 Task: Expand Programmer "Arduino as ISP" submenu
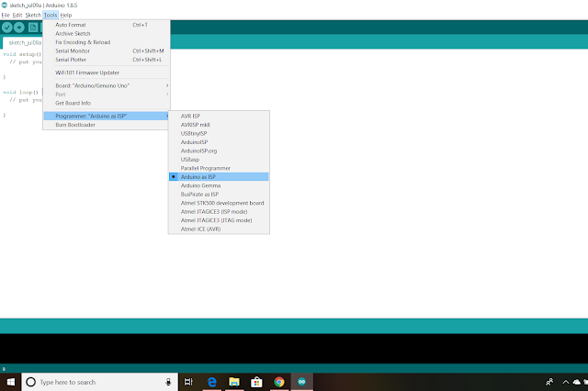tap(107, 116)
